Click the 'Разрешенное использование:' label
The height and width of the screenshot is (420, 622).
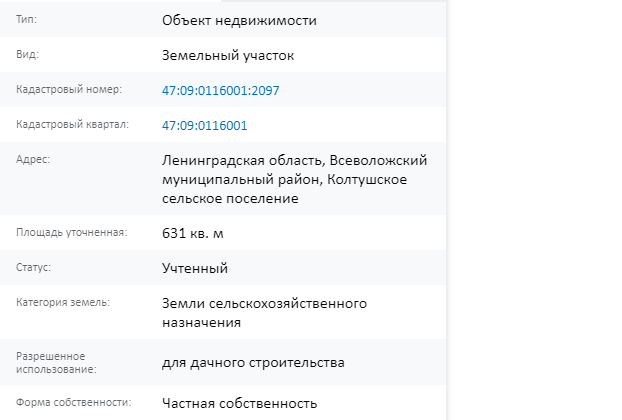(56, 362)
